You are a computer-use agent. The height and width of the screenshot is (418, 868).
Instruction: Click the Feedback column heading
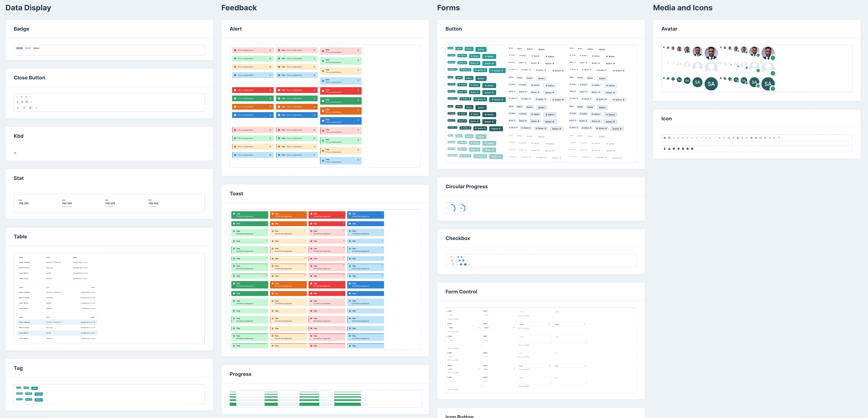click(x=239, y=8)
